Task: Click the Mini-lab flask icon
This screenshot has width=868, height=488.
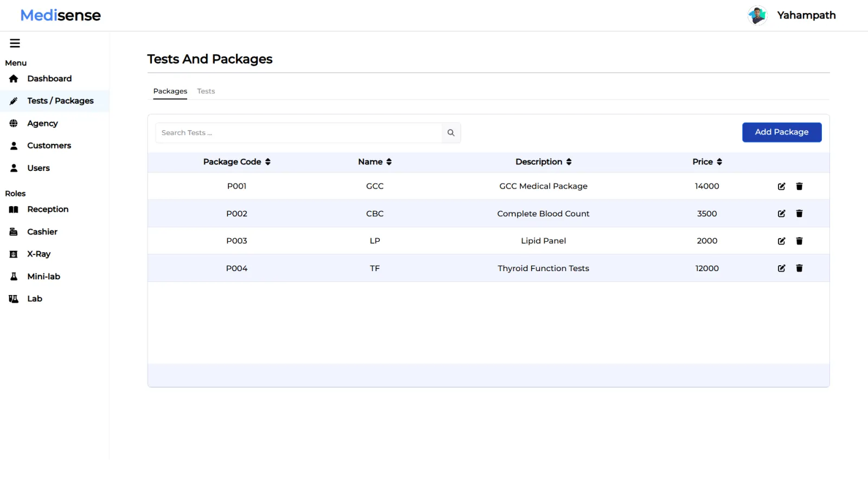Action: (14, 277)
